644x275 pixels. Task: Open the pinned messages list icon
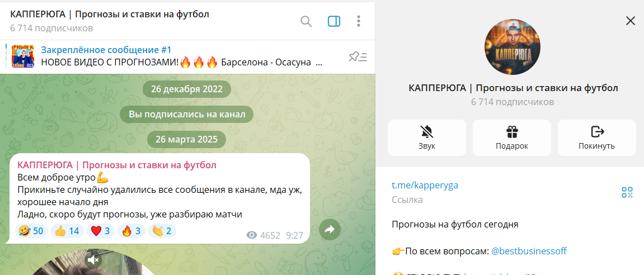(x=358, y=56)
